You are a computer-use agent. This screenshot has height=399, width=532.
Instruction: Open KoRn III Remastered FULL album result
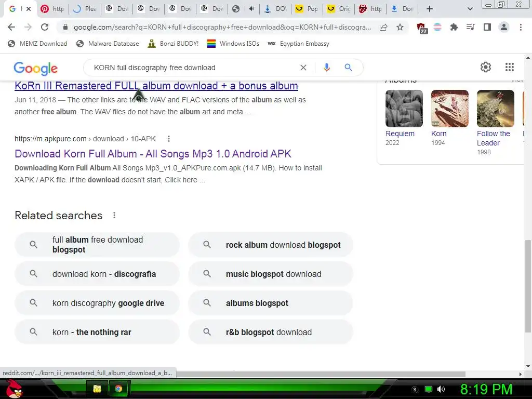(156, 86)
